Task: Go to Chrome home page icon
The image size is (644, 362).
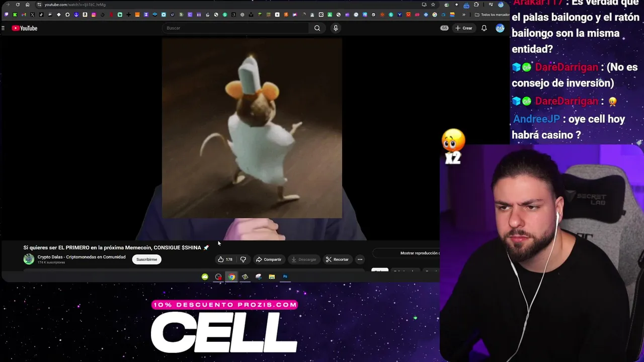Action: (x=27, y=5)
